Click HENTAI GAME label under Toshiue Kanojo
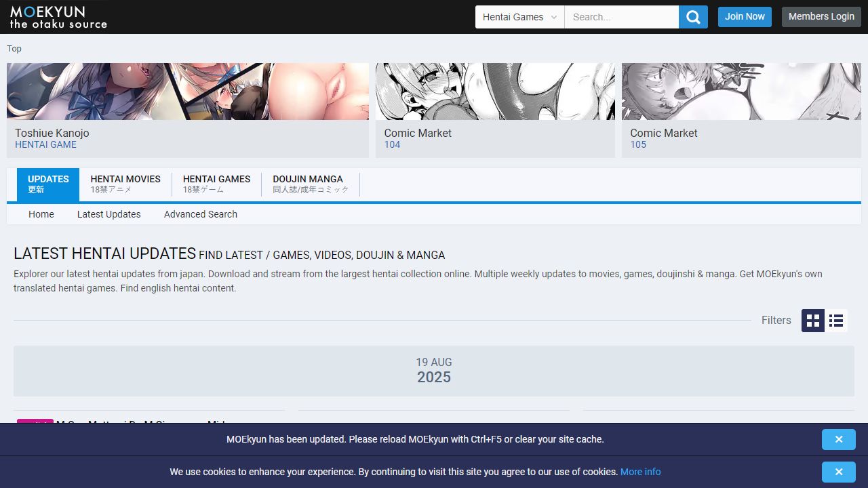This screenshot has height=488, width=868. point(45,144)
